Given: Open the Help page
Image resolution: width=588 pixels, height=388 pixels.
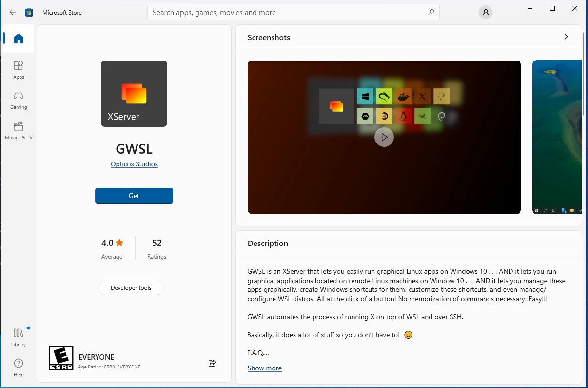Looking at the screenshot, I should pos(19,368).
